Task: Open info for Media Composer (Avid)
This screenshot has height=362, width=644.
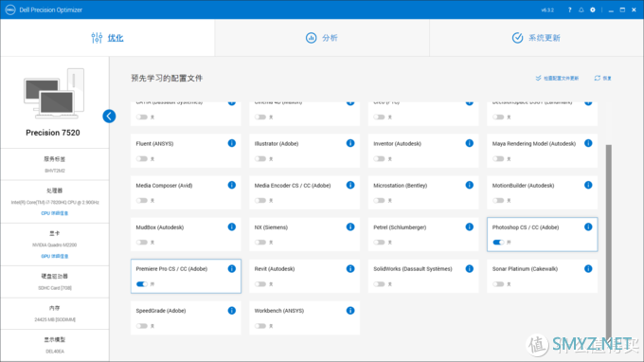Action: click(232, 185)
